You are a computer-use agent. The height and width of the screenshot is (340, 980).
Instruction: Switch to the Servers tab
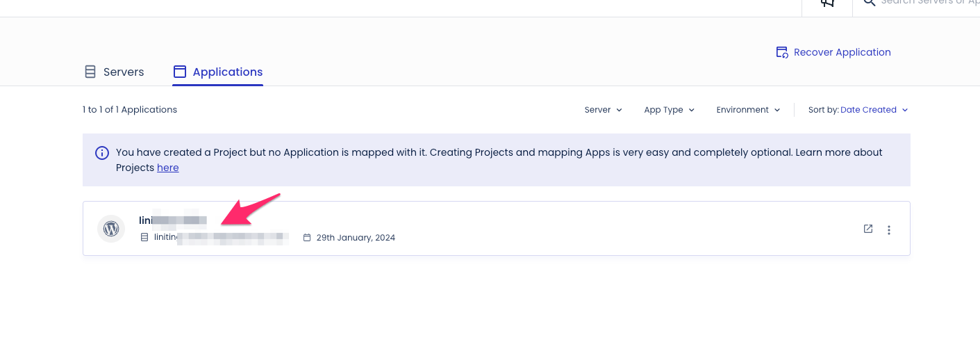pos(115,72)
